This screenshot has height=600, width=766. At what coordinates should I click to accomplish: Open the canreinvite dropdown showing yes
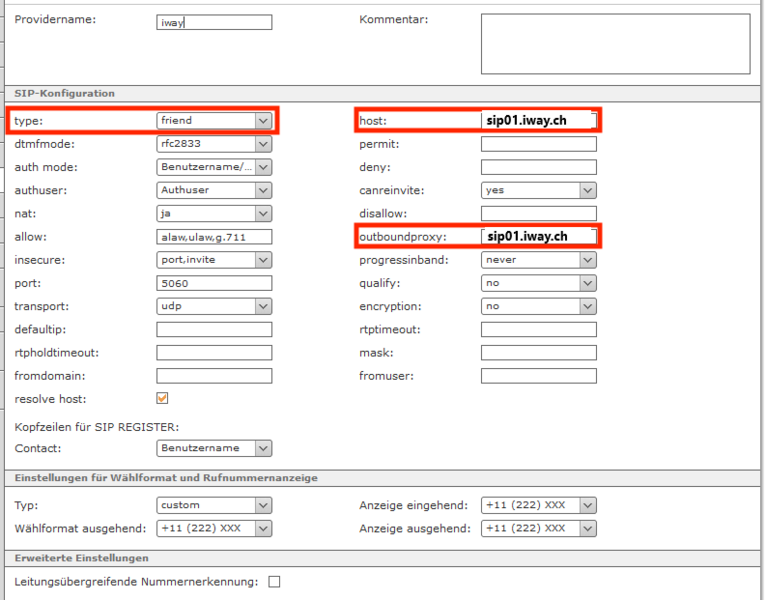(539, 190)
